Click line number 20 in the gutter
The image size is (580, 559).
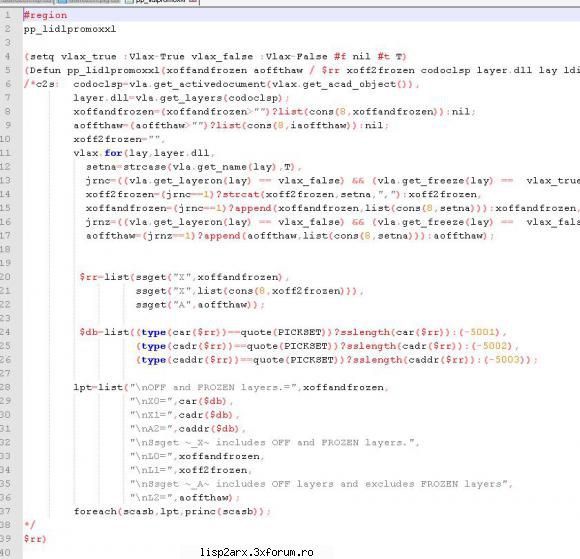click(5, 277)
